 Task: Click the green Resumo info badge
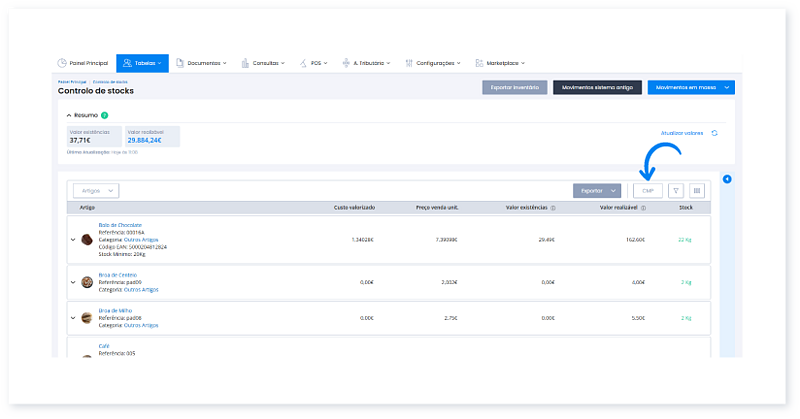click(104, 115)
